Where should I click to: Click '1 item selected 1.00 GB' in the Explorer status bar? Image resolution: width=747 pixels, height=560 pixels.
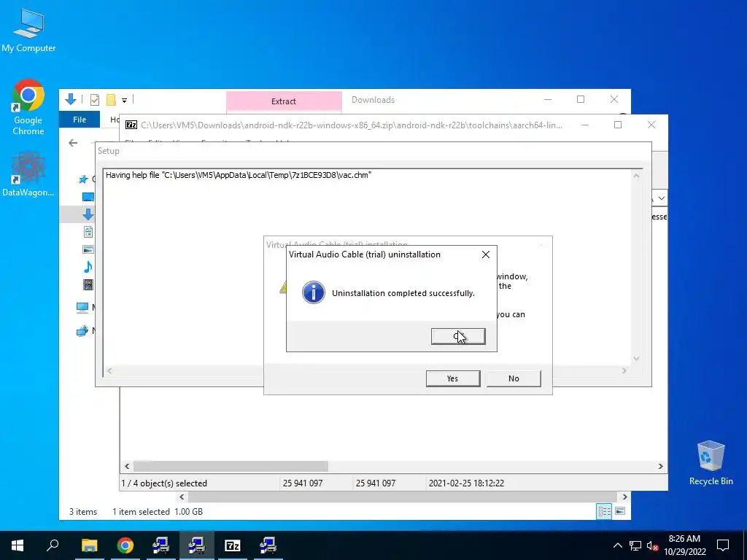coord(158,512)
